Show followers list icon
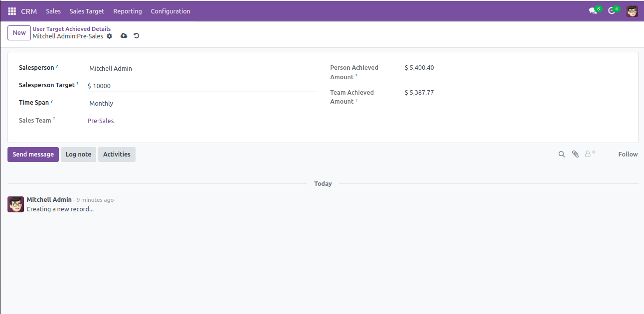Screen dimensions: 644x314 coord(589,155)
